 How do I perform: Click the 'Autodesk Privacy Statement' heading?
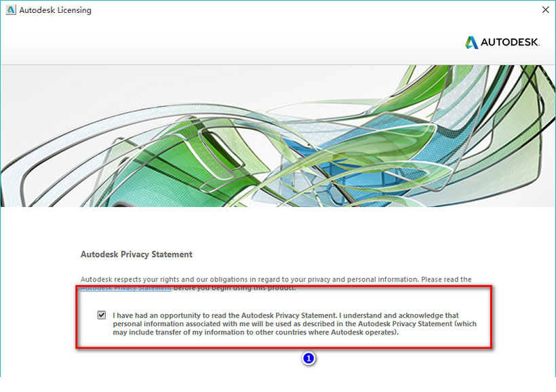136,254
